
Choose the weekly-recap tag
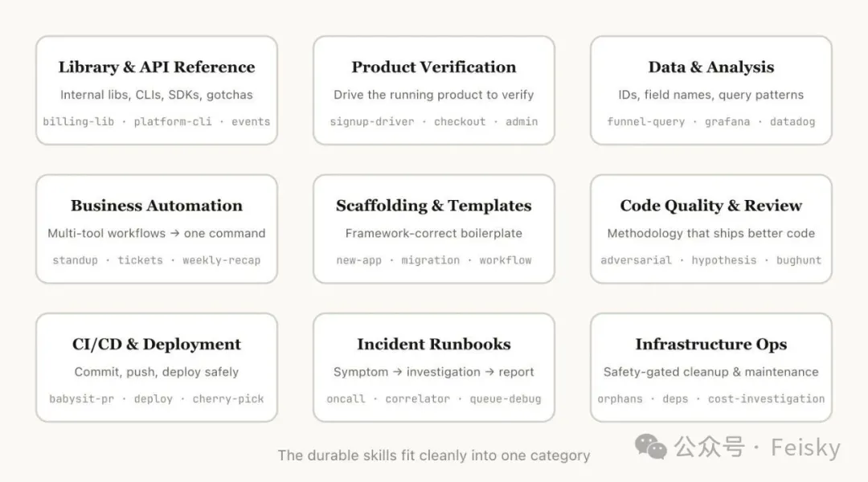(x=222, y=260)
